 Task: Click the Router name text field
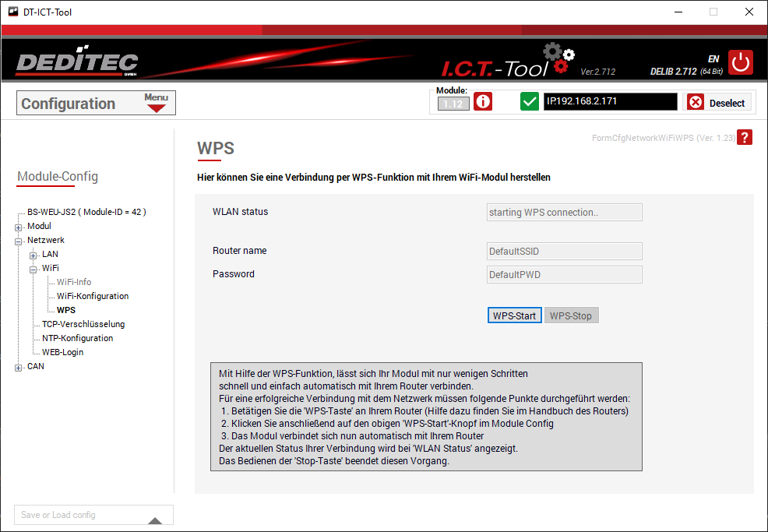pyautogui.click(x=564, y=251)
